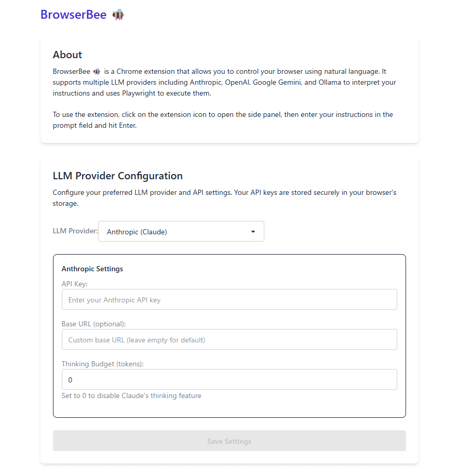
Task: Click the "API Key:" label
Action: (x=75, y=284)
